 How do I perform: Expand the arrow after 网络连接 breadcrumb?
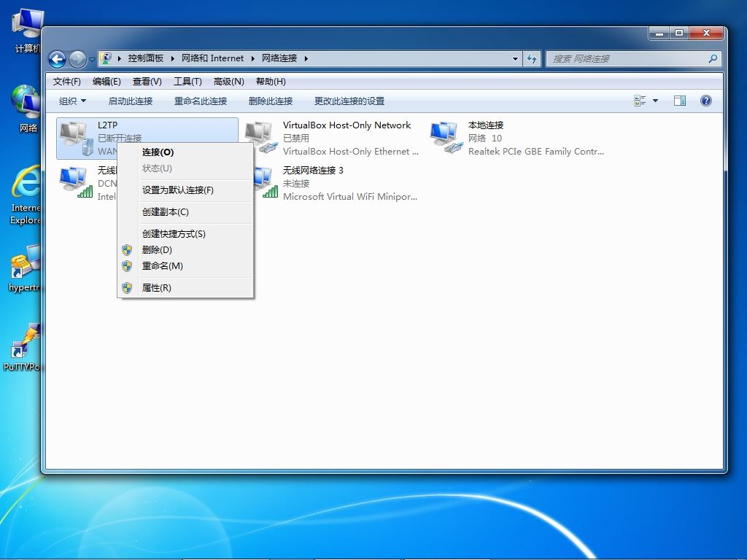tap(306, 58)
